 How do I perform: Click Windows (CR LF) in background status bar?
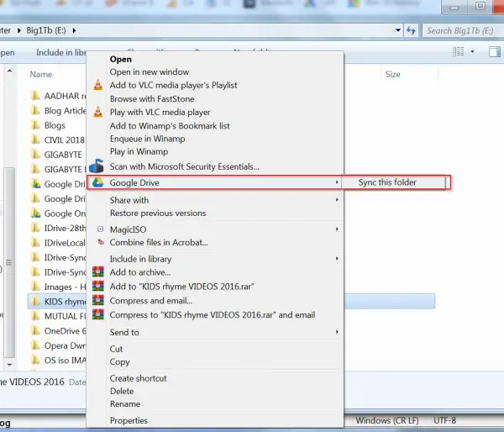(x=387, y=420)
